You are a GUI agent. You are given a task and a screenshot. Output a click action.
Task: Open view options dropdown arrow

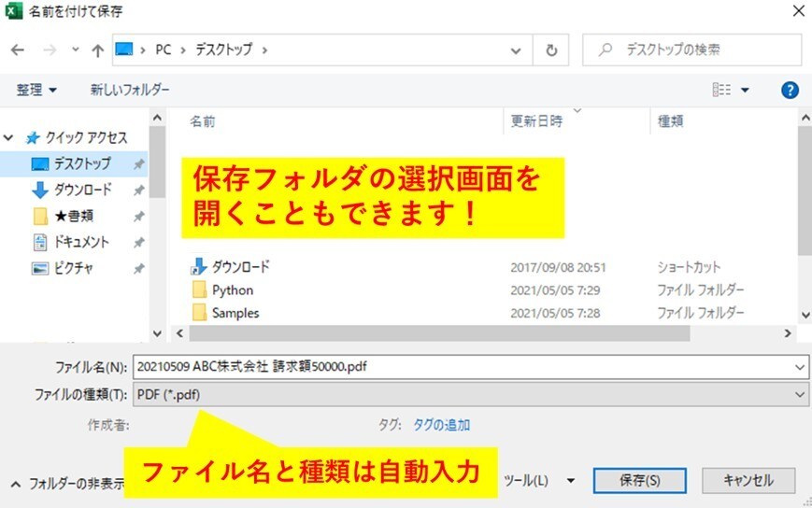click(746, 90)
